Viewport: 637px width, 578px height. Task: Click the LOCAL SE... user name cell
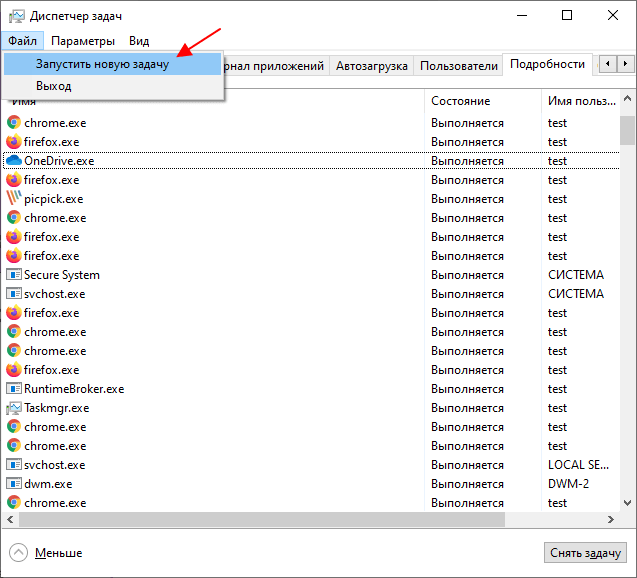(578, 465)
